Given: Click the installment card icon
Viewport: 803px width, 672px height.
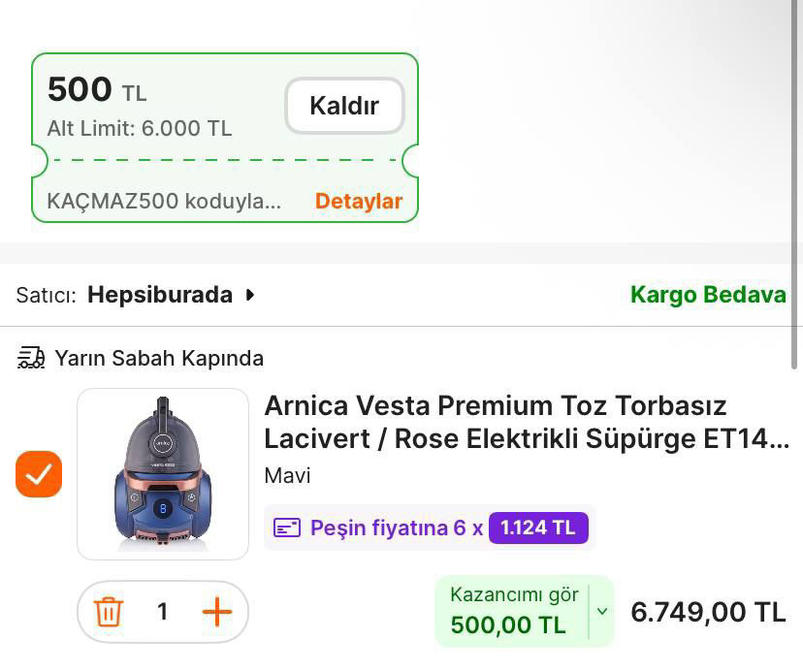Looking at the screenshot, I should (x=287, y=528).
